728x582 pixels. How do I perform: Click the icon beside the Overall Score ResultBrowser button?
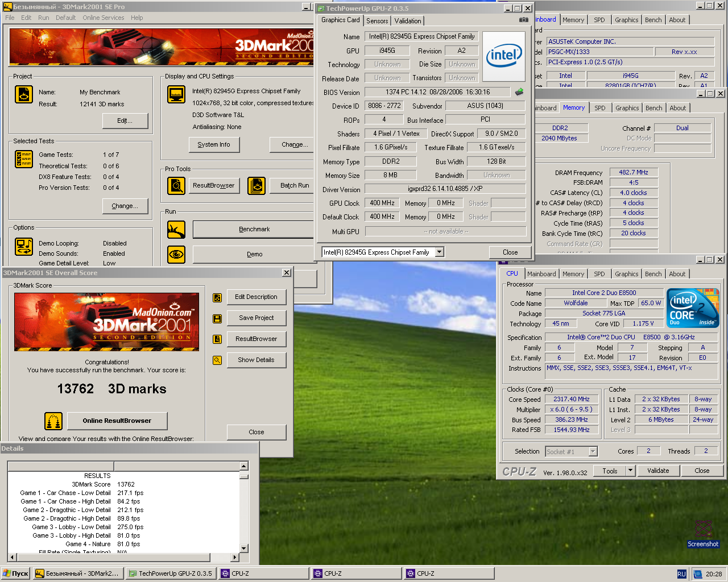click(217, 339)
